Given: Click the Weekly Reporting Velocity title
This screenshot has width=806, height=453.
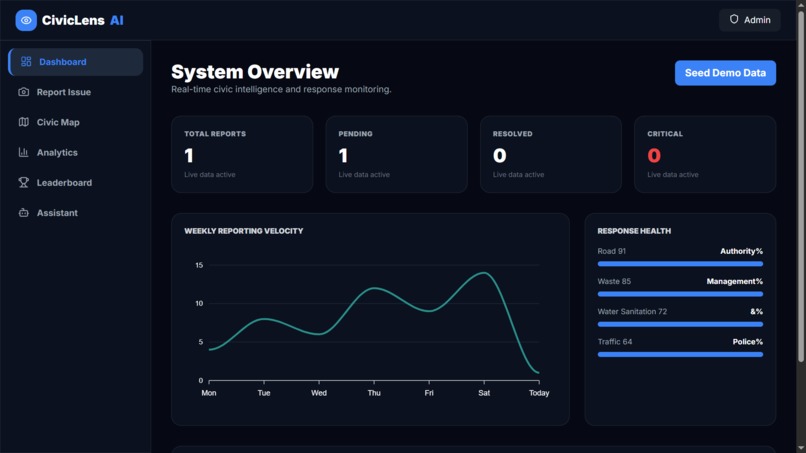Looking at the screenshot, I should coord(244,231).
